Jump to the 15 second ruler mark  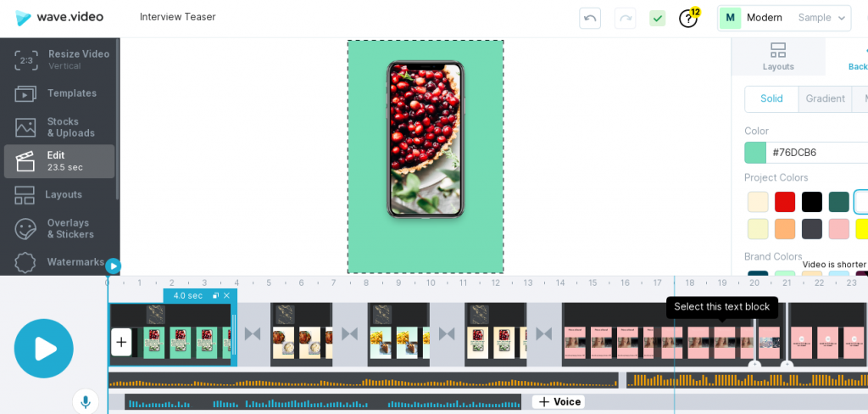593,283
